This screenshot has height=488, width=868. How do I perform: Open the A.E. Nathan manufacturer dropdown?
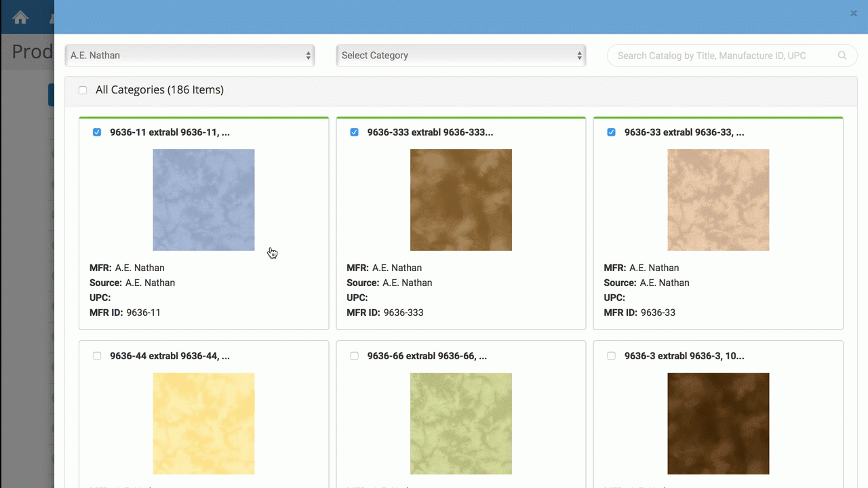coord(190,56)
